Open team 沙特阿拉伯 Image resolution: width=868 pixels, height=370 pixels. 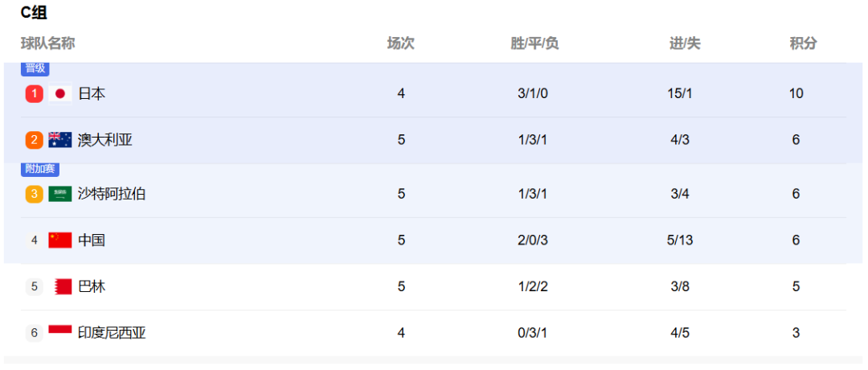point(112,194)
